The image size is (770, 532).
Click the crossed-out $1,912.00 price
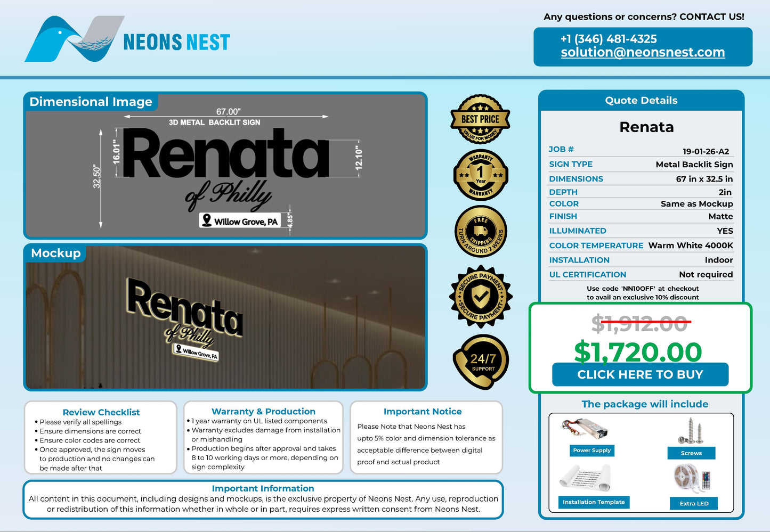coord(639,323)
